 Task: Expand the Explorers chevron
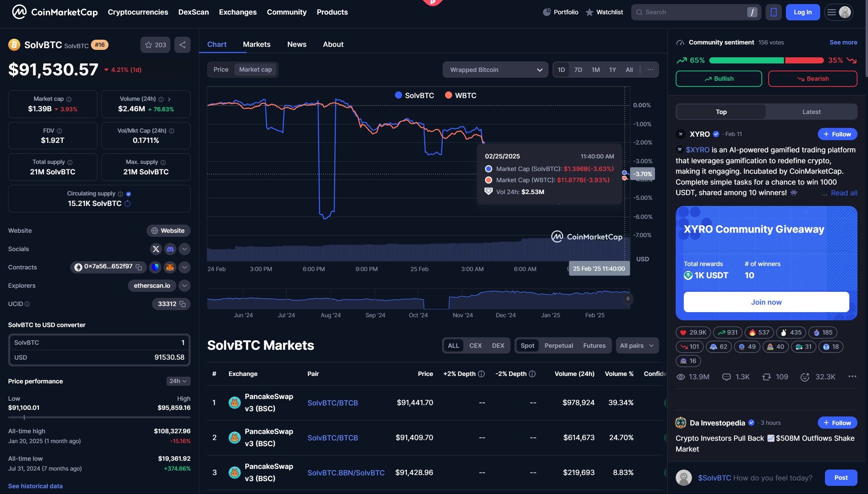tap(184, 285)
